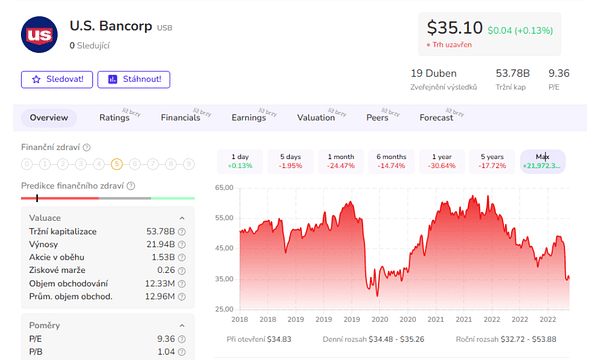The image size is (600, 360).
Task: Click the chart icon in Stáhnout button
Action: tap(112, 80)
